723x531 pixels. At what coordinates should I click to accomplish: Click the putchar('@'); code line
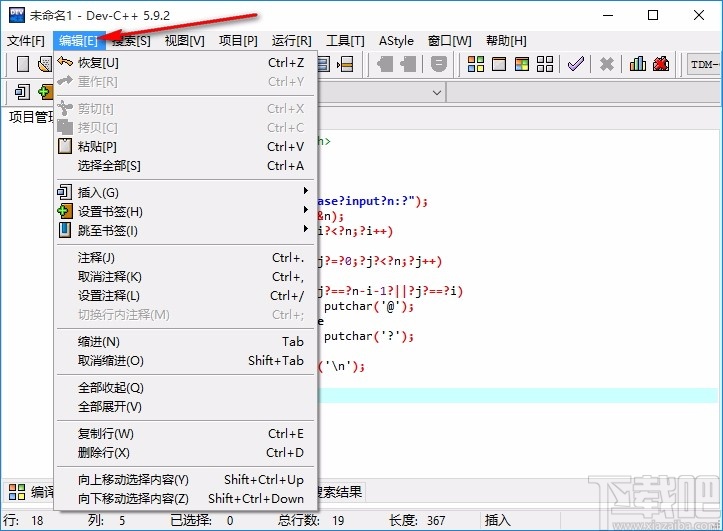click(368, 306)
